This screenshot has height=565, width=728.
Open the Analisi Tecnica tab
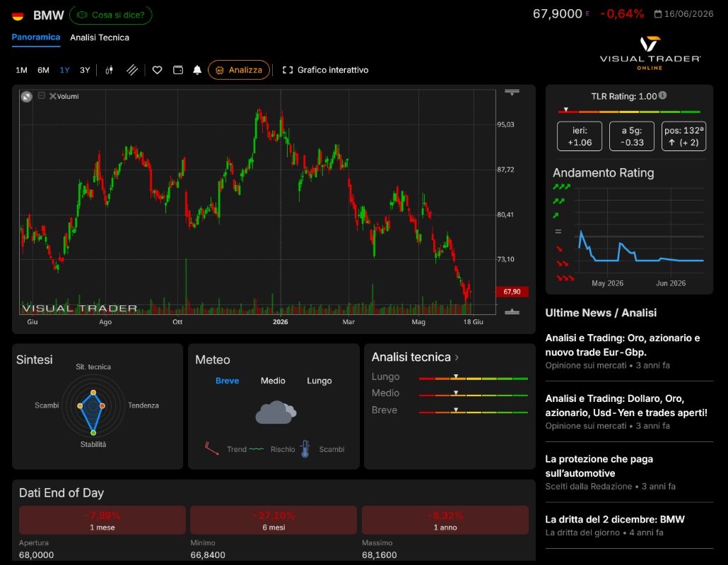click(x=100, y=37)
